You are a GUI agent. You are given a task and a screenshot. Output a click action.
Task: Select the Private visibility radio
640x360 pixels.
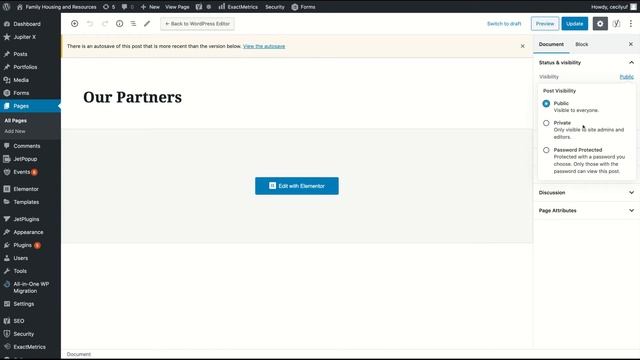click(546, 123)
